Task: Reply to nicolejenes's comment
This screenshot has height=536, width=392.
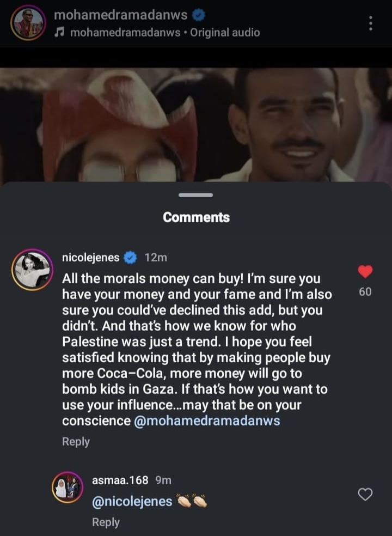Action: tap(76, 442)
